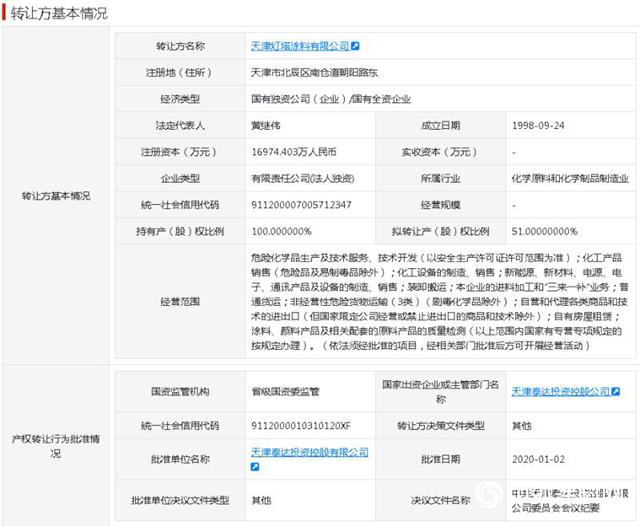Select the enterprise type 有限责任公司(法人独资)

point(302,178)
